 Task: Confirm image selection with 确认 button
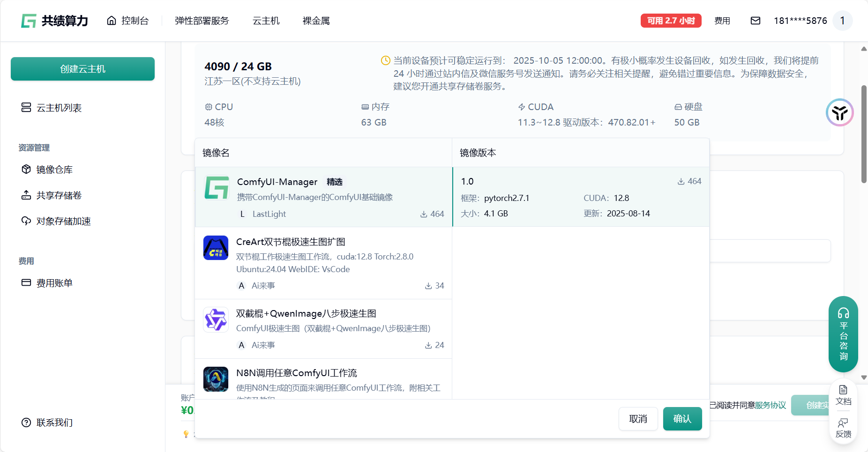point(682,419)
